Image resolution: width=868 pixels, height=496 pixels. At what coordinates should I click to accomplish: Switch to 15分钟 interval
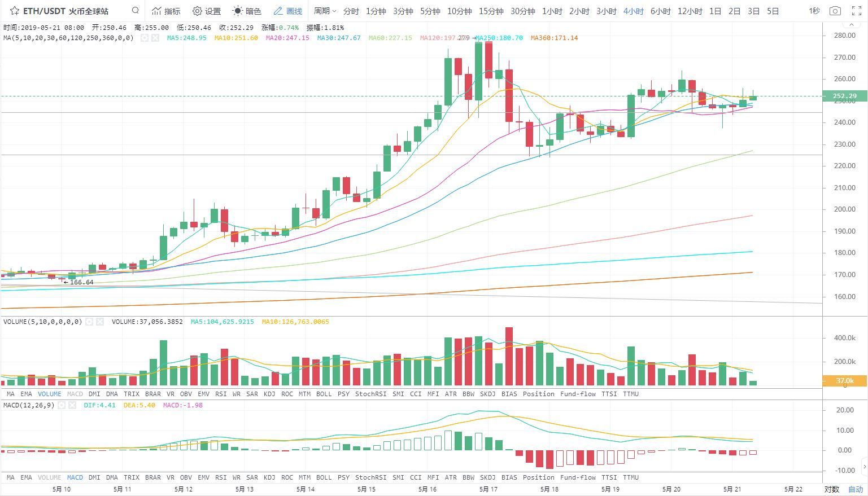pos(491,11)
